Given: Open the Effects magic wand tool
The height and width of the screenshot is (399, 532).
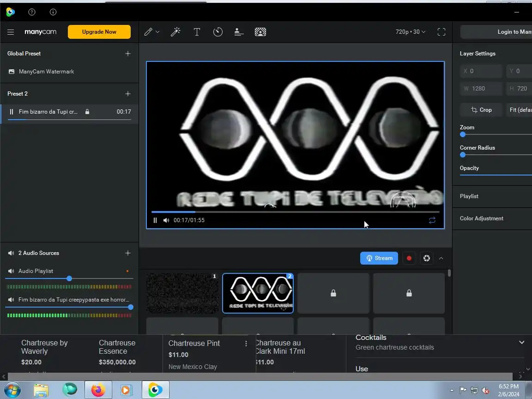Looking at the screenshot, I should point(175,32).
